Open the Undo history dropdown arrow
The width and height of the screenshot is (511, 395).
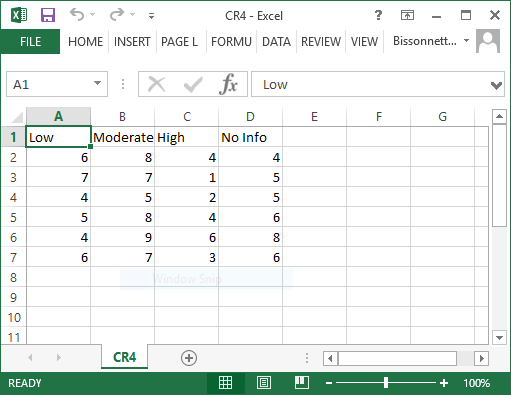pyautogui.click(x=93, y=15)
